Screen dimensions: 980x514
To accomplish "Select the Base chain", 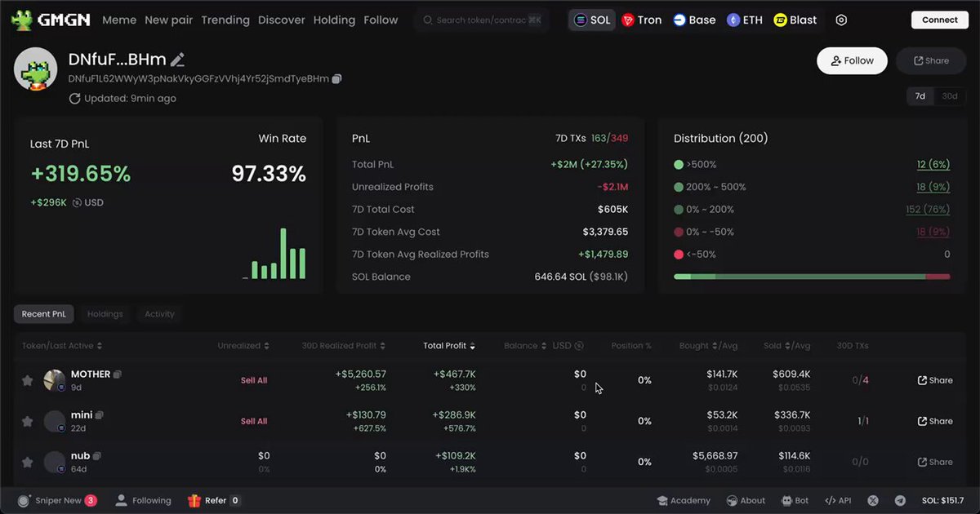I will click(x=694, y=20).
